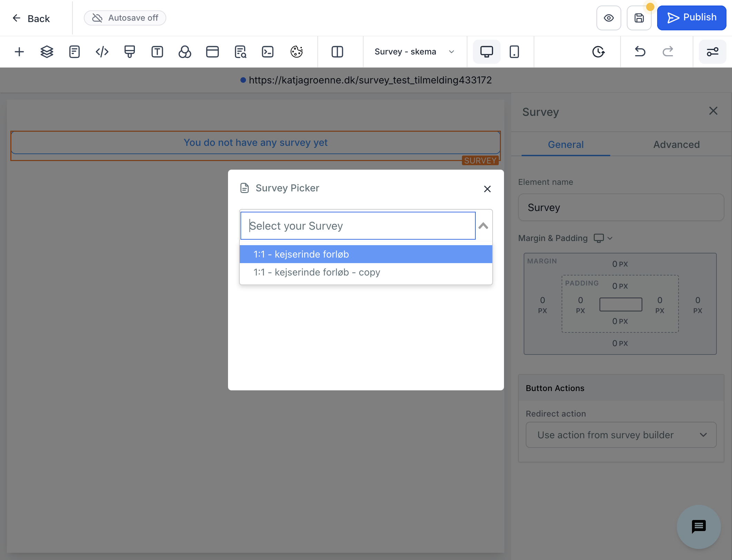The height and width of the screenshot is (560, 732).
Task: Open the pages document icon
Action: pyautogui.click(x=75, y=52)
